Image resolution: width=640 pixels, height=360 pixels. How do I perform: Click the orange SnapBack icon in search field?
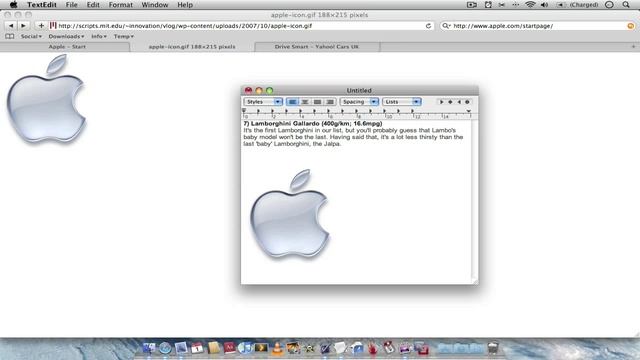[631, 26]
